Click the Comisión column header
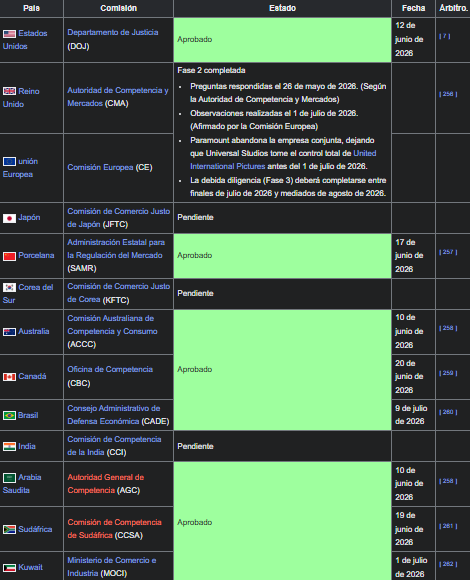Screen dimensions: 470x580 pos(118,8)
